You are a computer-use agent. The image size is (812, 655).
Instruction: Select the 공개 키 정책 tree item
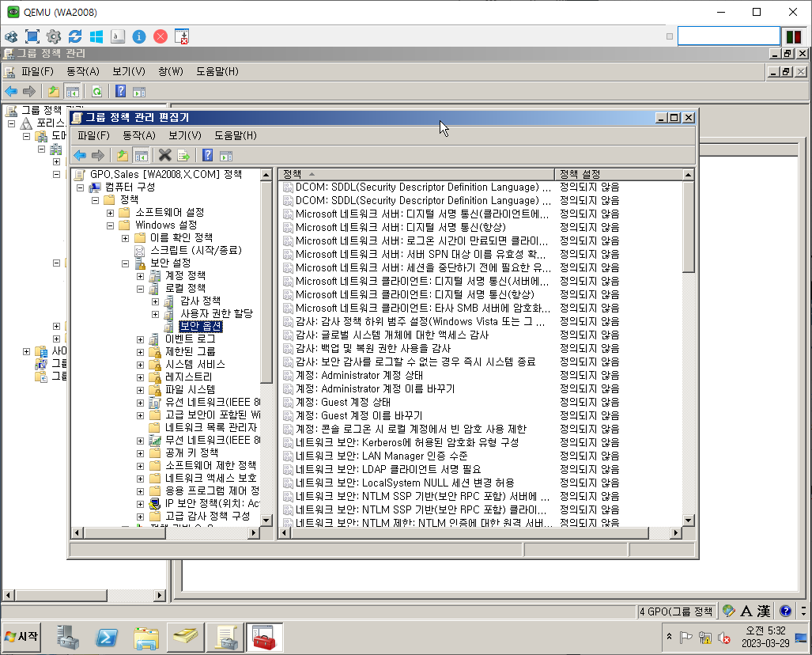point(191,453)
